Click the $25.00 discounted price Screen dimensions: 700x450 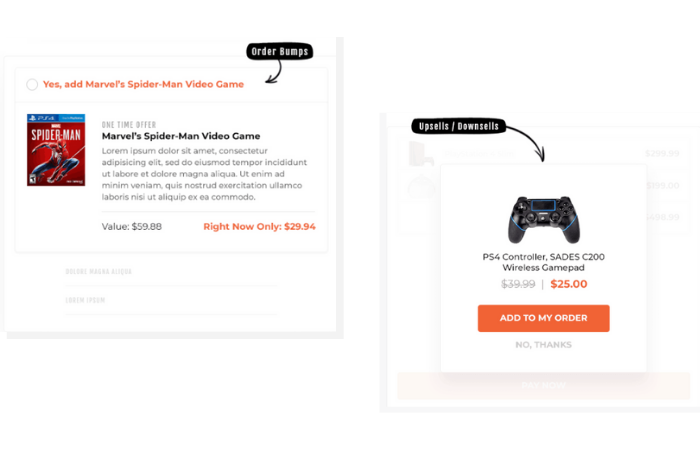(569, 284)
